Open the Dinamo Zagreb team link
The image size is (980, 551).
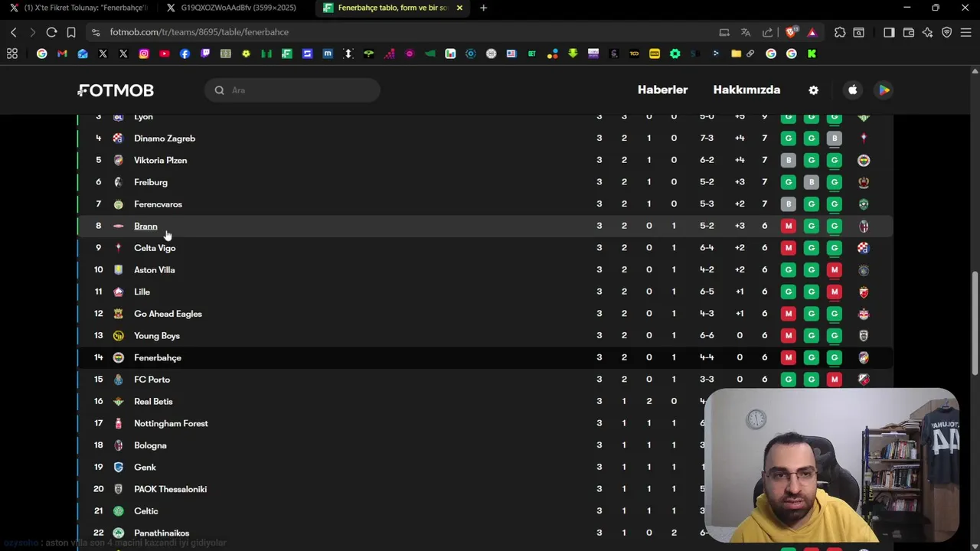point(165,139)
